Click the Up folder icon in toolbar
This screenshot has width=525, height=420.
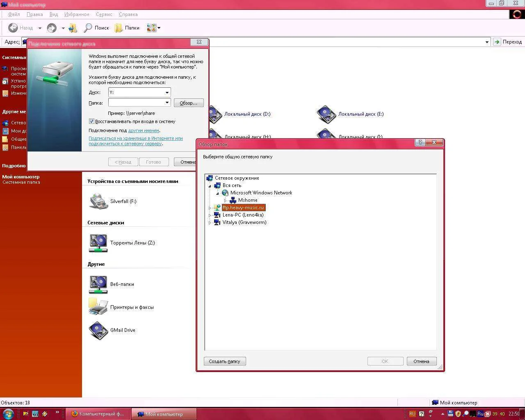(73, 28)
